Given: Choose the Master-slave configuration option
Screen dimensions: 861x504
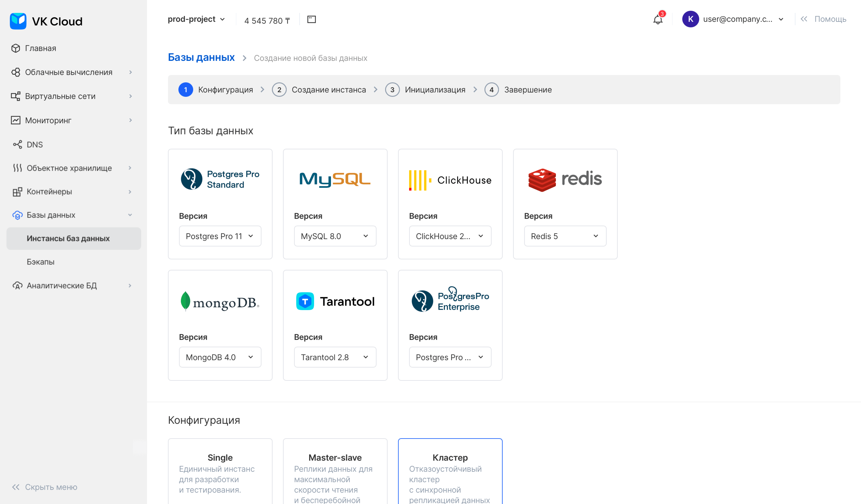Looking at the screenshot, I should pyautogui.click(x=335, y=471).
